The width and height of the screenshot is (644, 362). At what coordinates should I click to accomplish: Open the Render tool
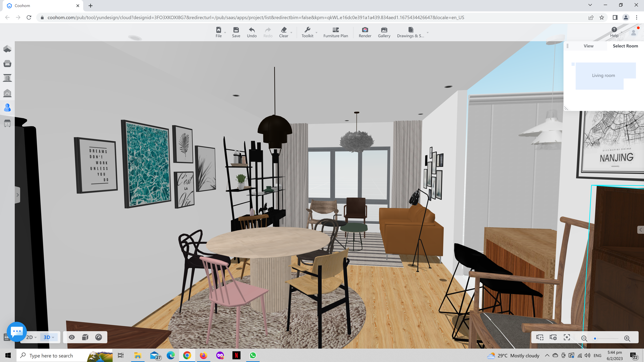365,32
